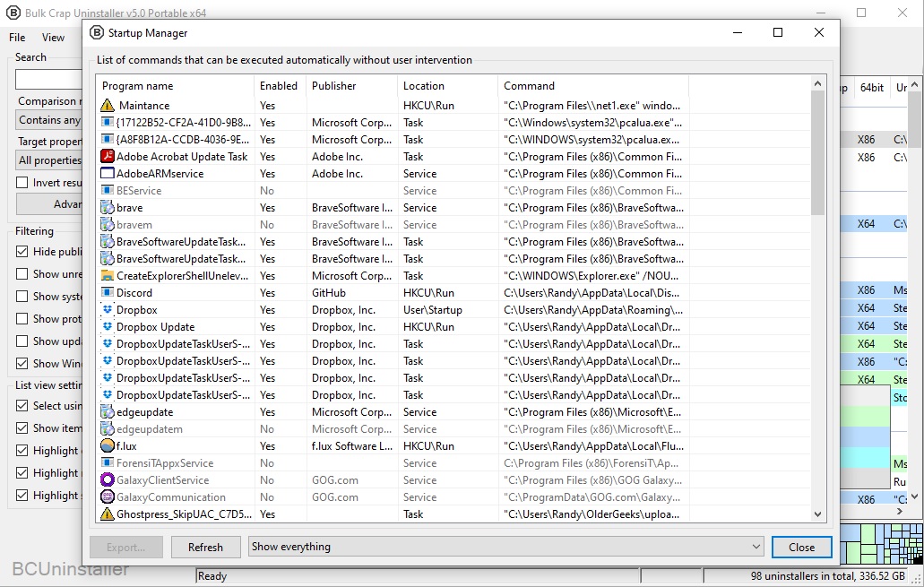The image size is (924, 587).
Task: Click the Maintance program name
Action: (144, 106)
